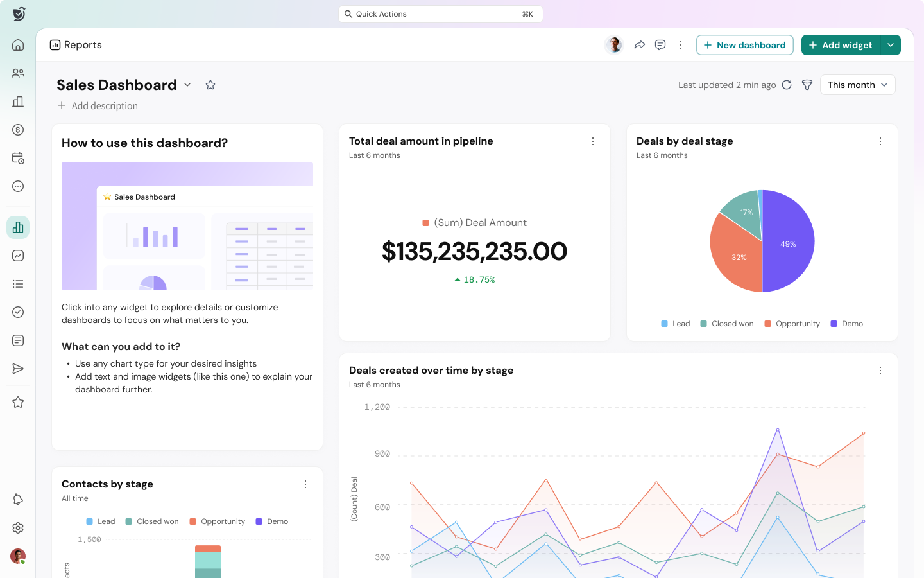
Task: Toggle Lead legend in Contacts by stage
Action: pyautogui.click(x=101, y=521)
